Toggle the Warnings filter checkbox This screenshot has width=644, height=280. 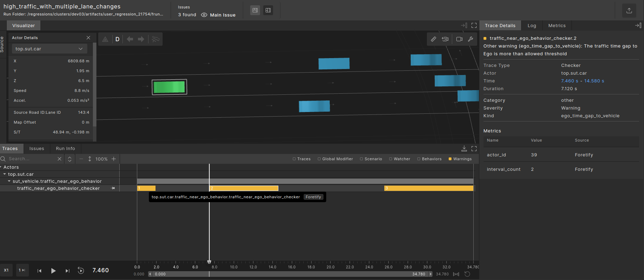click(x=450, y=159)
